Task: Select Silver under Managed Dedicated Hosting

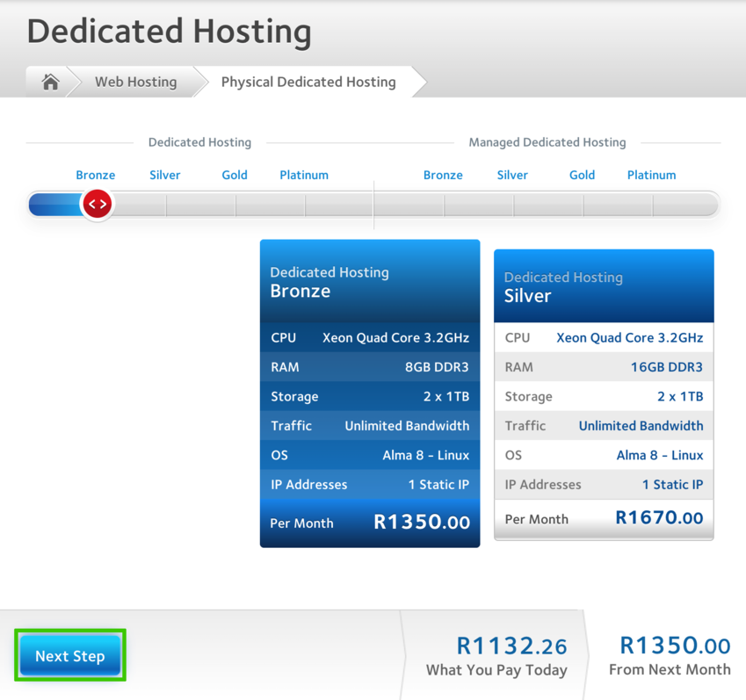Action: 512,175
